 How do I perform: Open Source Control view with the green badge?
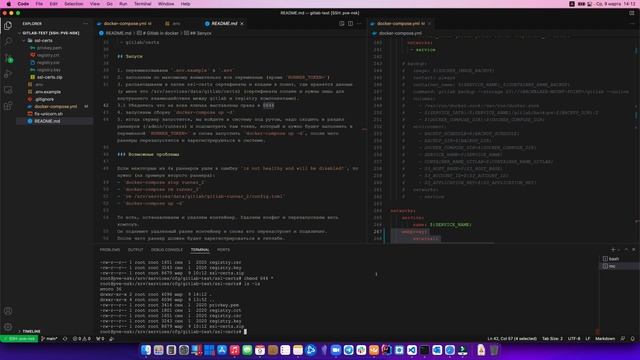(x=8, y=58)
